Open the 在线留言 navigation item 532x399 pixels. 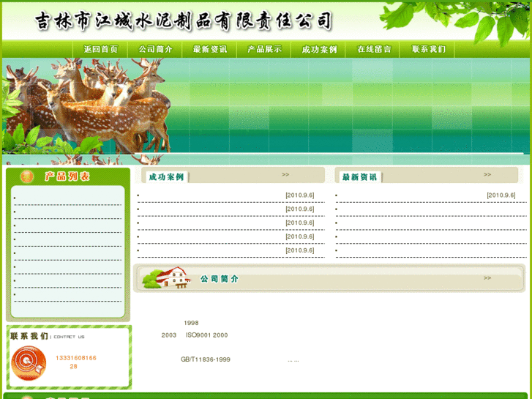point(373,49)
